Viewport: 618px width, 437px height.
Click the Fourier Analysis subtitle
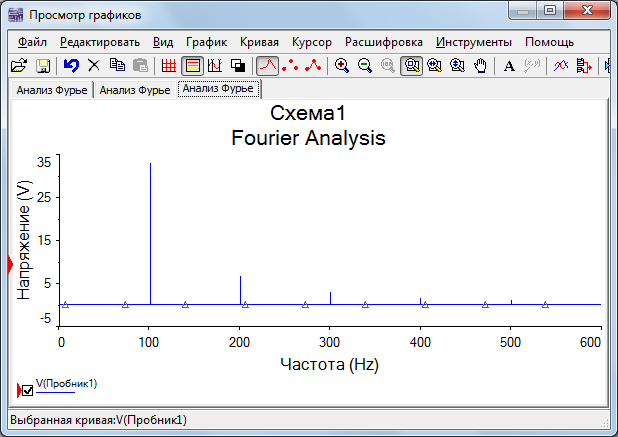pos(308,138)
